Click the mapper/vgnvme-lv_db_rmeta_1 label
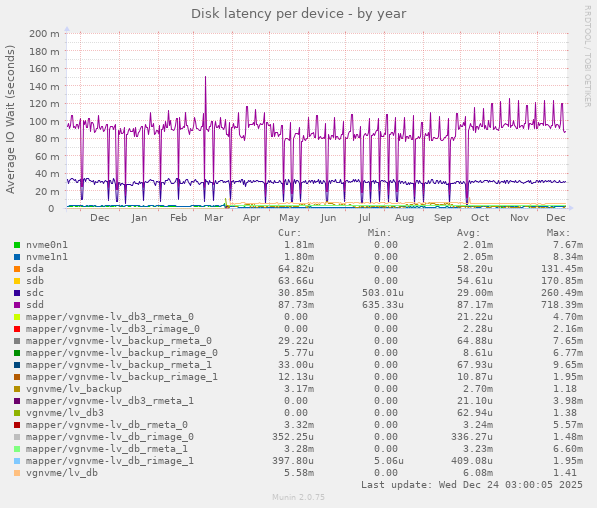The height and width of the screenshot is (508, 597). point(107,449)
